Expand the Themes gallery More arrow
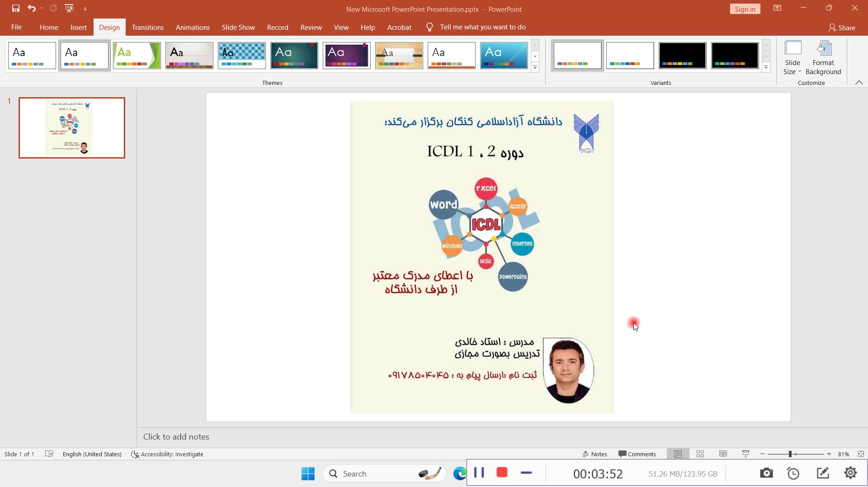The height and width of the screenshot is (487, 868). pos(535,67)
